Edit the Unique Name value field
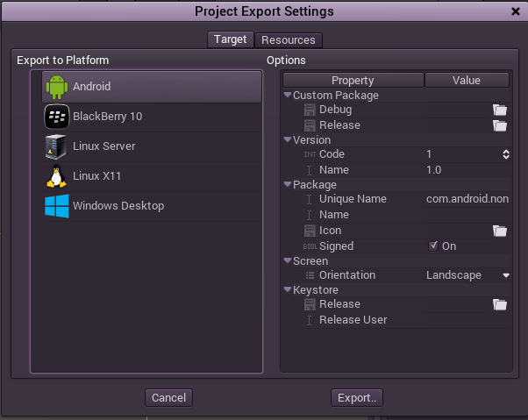Image resolution: width=528 pixels, height=420 pixels. (467, 199)
